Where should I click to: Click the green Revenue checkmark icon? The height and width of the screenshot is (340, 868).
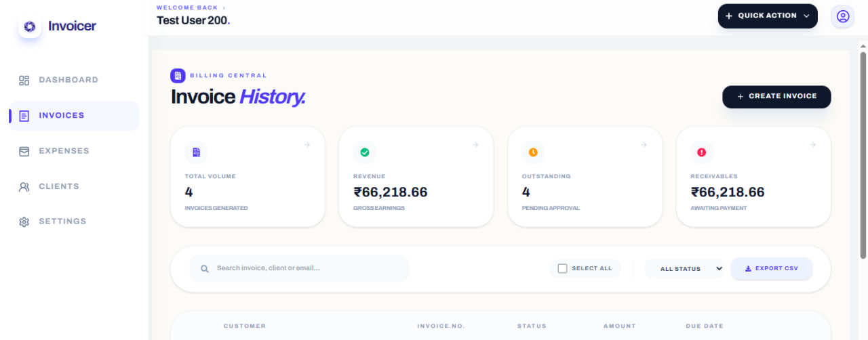tap(364, 152)
